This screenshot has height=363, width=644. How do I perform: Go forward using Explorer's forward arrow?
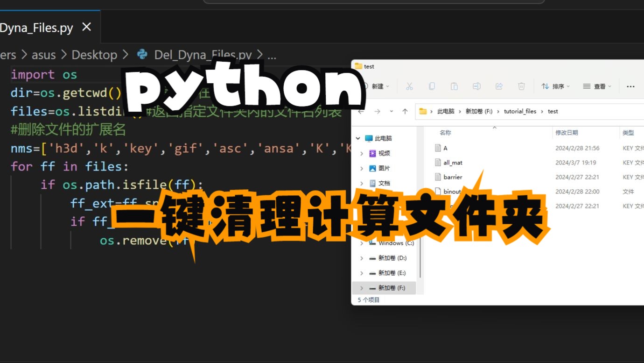(x=377, y=111)
